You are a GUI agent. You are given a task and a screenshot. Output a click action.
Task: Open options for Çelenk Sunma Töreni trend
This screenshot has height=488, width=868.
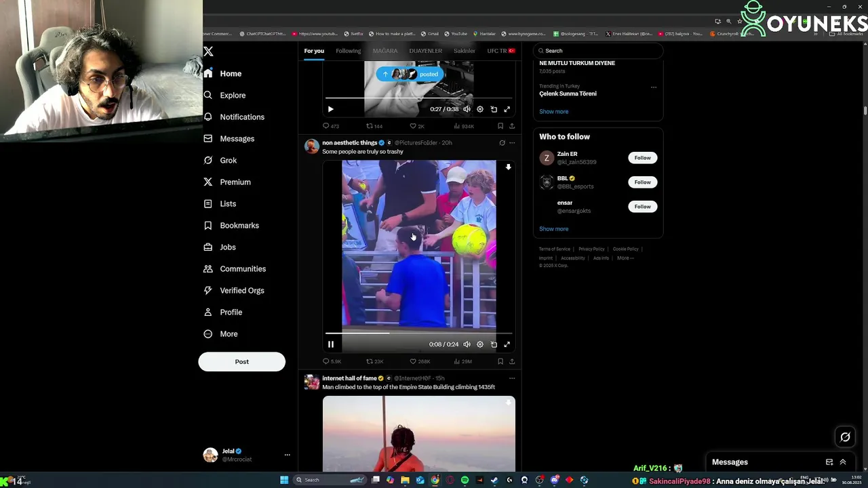pyautogui.click(x=654, y=87)
